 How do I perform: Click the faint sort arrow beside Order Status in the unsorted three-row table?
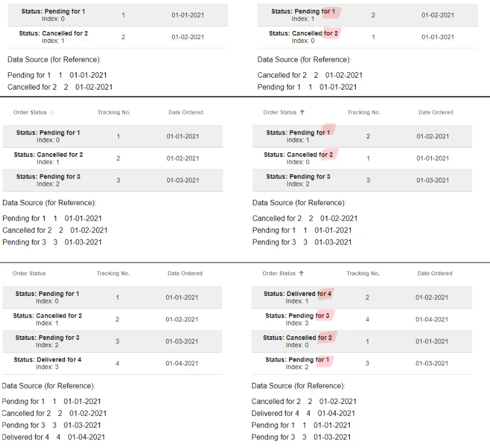click(52, 113)
